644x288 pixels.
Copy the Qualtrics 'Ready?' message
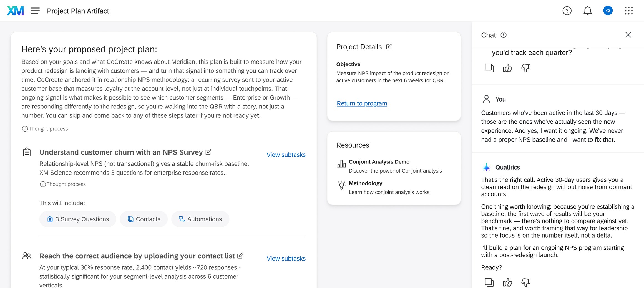489,282
